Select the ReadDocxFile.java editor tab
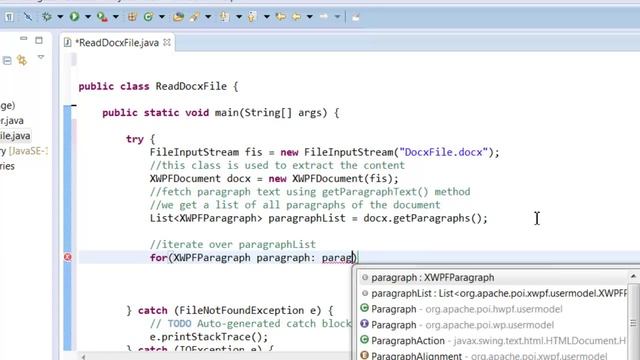640x360 pixels. click(116, 43)
